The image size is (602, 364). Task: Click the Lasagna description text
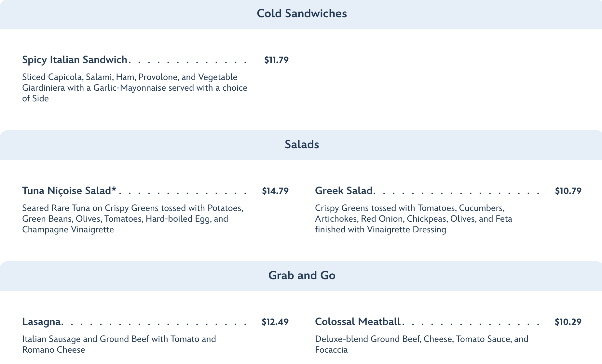point(119,344)
